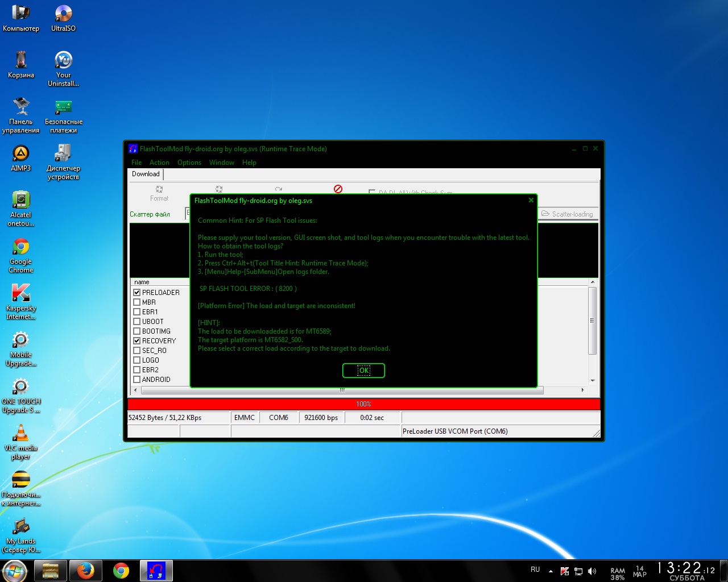Close the error dialog with X

[x=531, y=200]
